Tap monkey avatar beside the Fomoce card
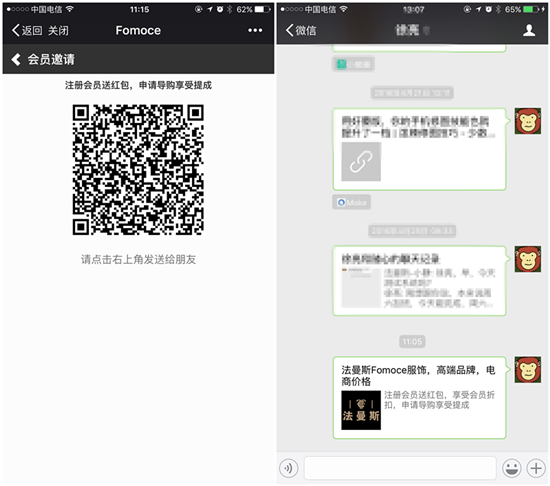The image size is (550, 486). tap(528, 370)
